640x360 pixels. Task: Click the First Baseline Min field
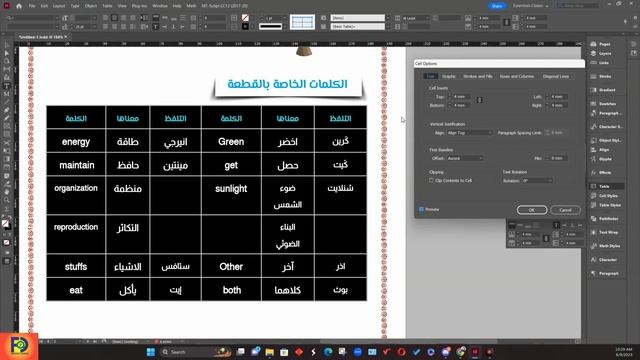[x=559, y=158]
